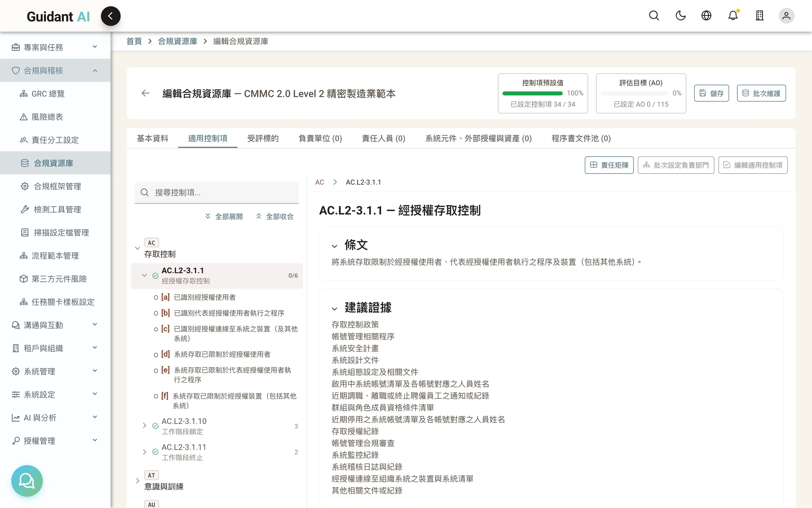Collapse the 條文 section
This screenshot has height=508, width=812.
pos(335,246)
